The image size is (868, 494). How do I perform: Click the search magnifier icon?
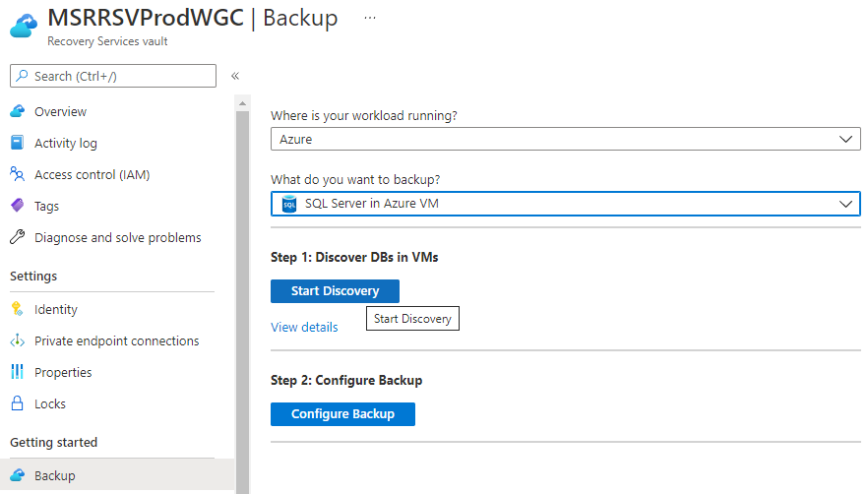tap(22, 76)
